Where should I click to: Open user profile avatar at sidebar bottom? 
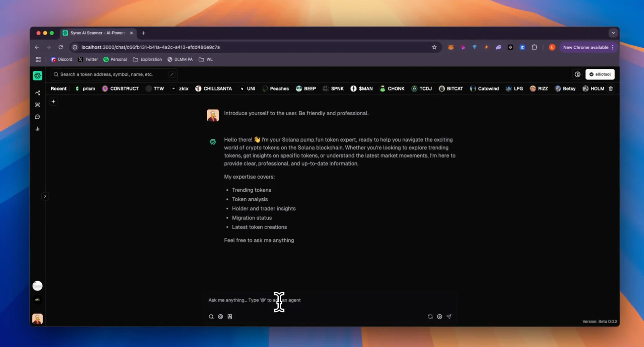[37, 319]
